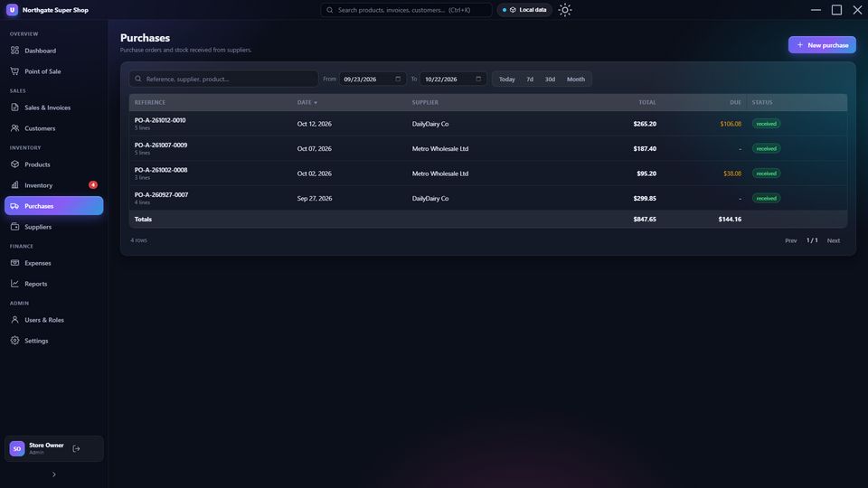
Task: Maximize the application window
Action: coord(836,10)
